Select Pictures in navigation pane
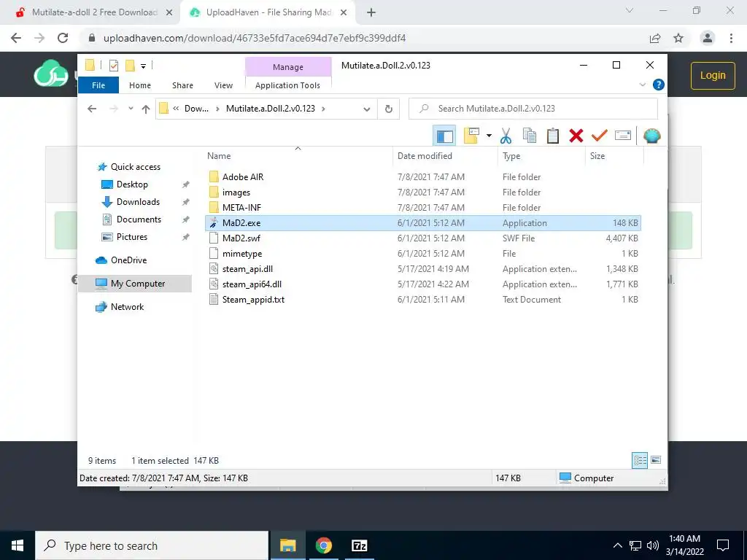 (131, 237)
